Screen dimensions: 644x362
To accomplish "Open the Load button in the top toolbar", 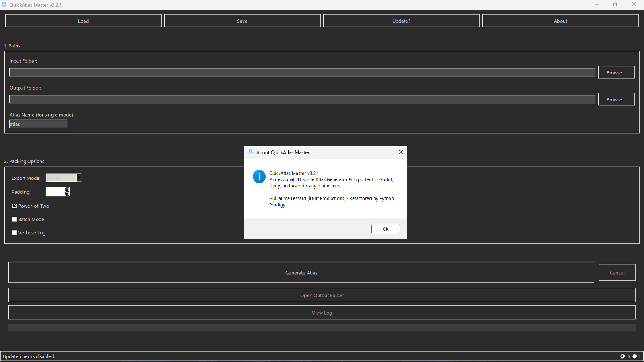I will pos(83,21).
